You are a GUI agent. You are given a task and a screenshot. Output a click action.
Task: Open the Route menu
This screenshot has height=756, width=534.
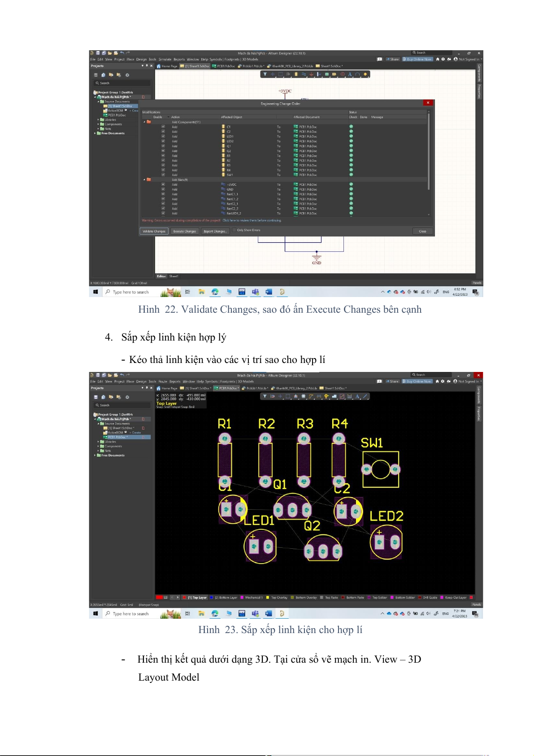pos(162,382)
